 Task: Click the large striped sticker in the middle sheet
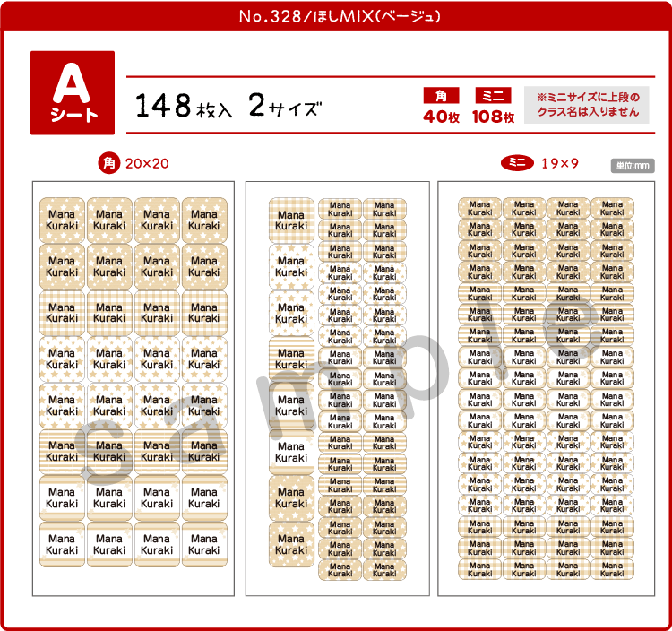291,359
